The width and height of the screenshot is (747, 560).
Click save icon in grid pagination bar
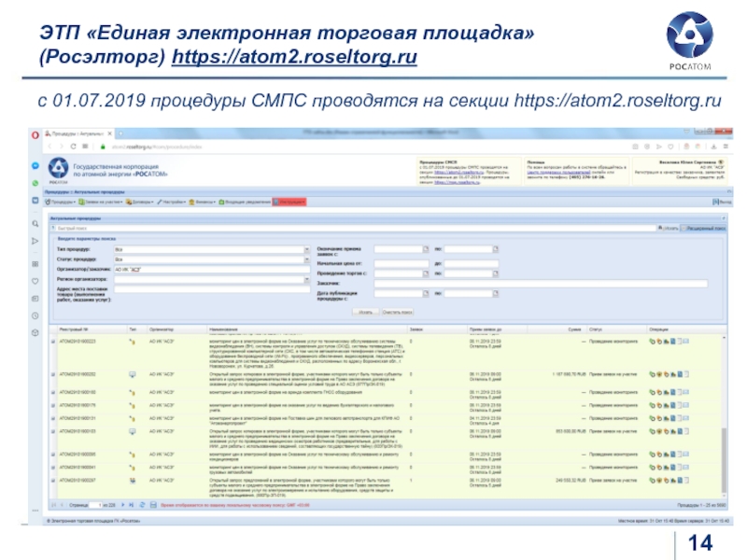153,505
